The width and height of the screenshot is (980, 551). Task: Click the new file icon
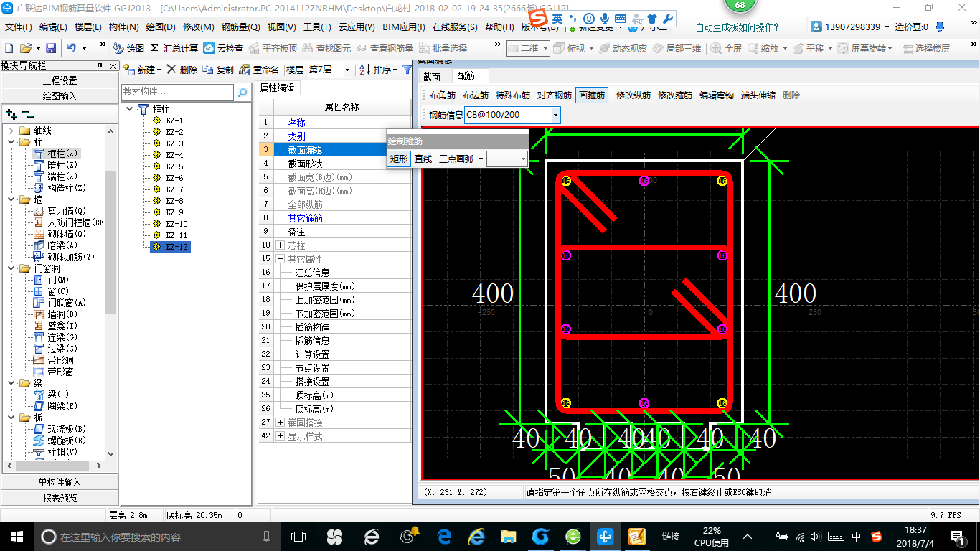[x=9, y=48]
